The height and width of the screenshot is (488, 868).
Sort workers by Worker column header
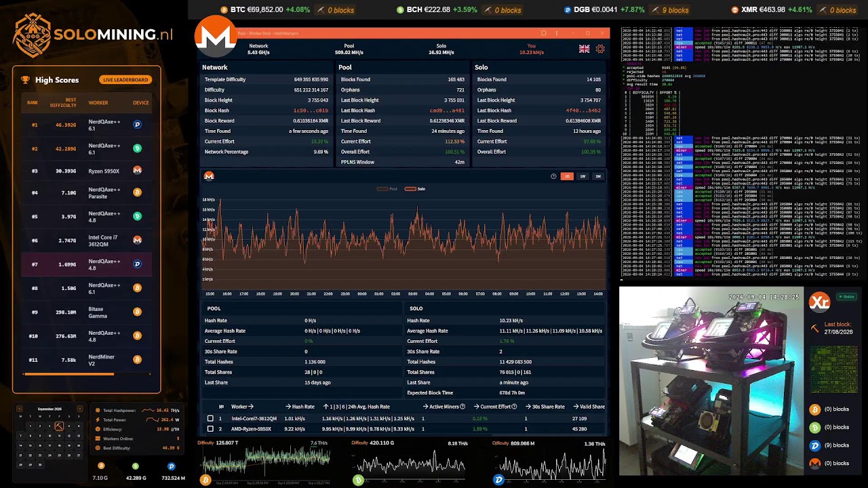pos(242,407)
